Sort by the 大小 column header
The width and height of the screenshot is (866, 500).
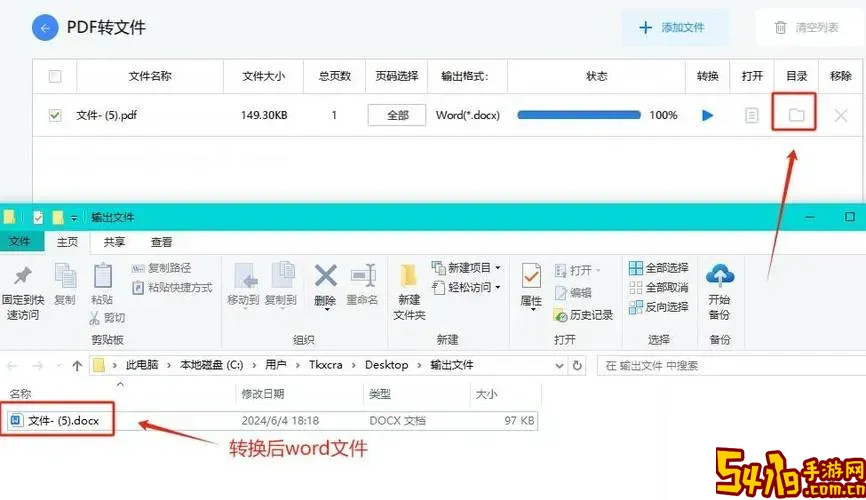point(486,394)
